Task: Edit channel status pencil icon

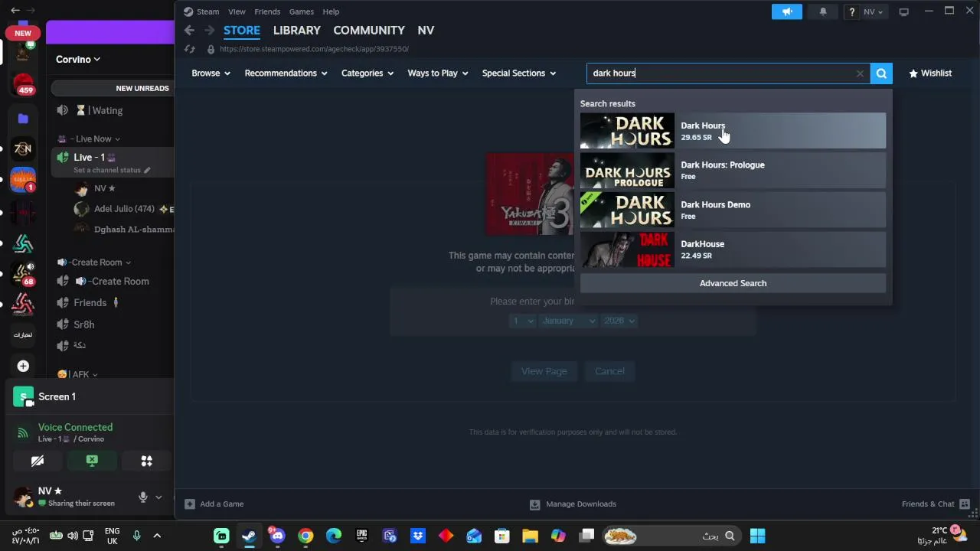Action: pos(147,170)
